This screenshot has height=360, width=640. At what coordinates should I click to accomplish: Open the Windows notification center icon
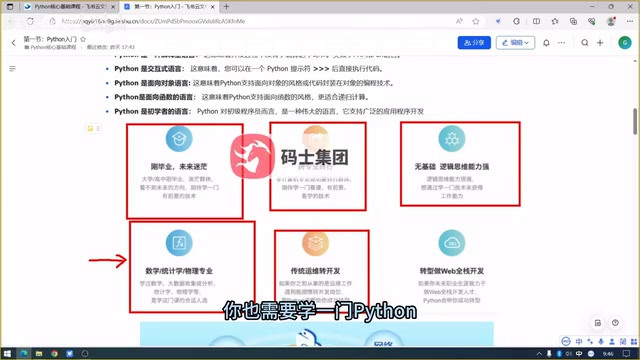tap(627, 353)
